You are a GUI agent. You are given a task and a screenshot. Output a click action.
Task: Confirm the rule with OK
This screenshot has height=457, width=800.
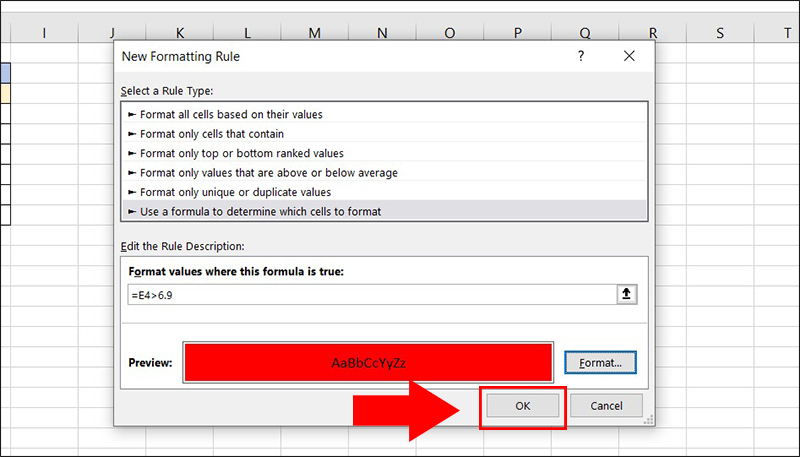[522, 405]
